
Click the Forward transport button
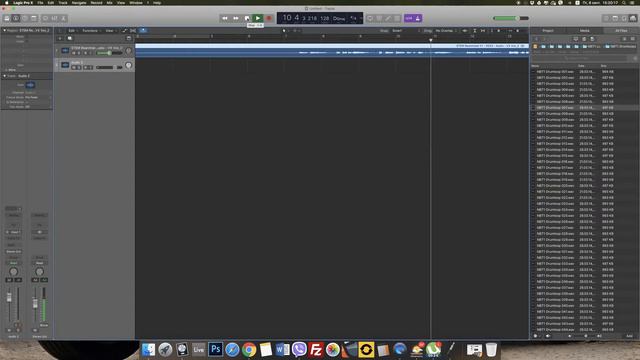(236, 18)
